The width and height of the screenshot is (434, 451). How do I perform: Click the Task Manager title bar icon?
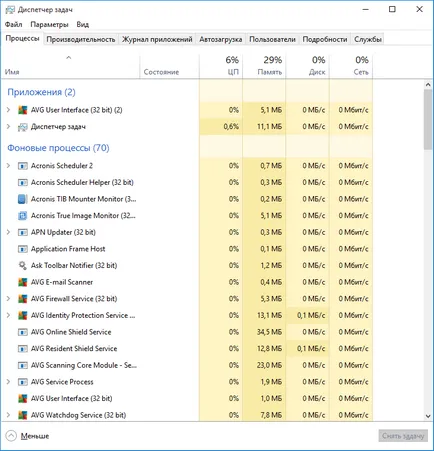click(10, 9)
